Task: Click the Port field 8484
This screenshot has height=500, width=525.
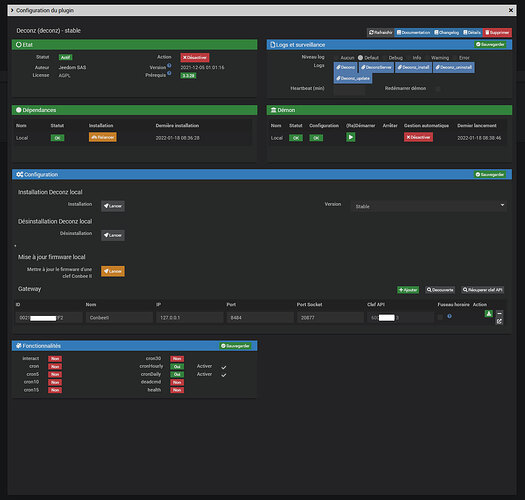Action: (260, 317)
